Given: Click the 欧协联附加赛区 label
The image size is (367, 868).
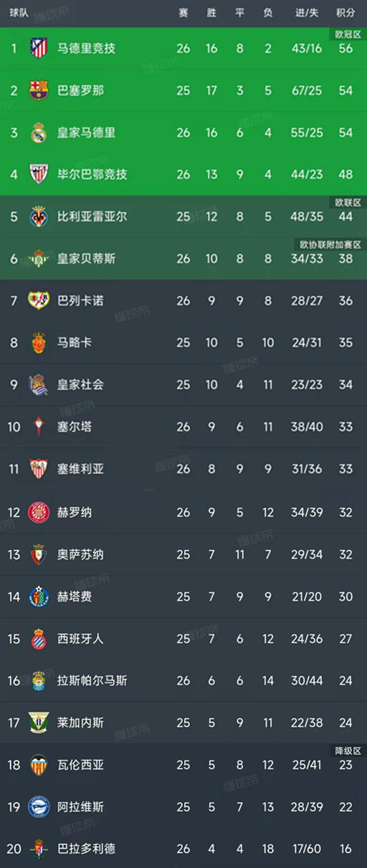Looking at the screenshot, I should click(330, 244).
